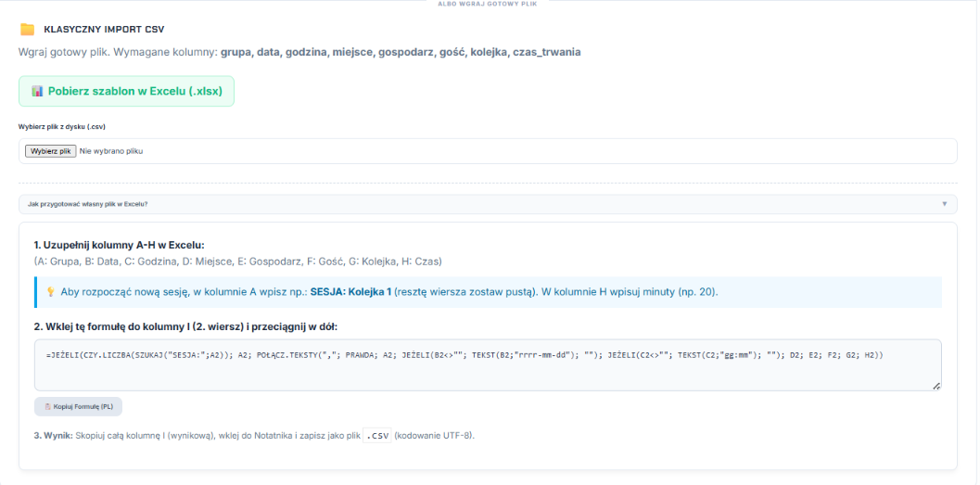Screen dimensions: 980x485
Task: Click the triangle arrow in the Excel help accordion
Action: tap(945, 204)
